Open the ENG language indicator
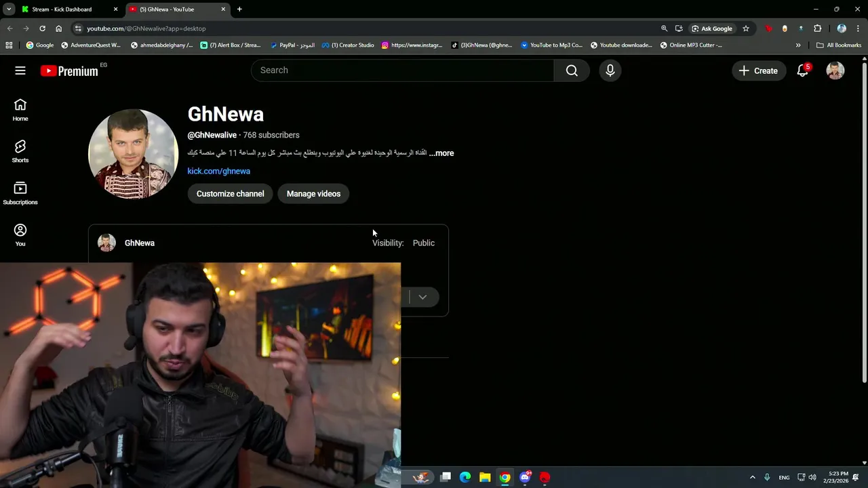 (784, 477)
